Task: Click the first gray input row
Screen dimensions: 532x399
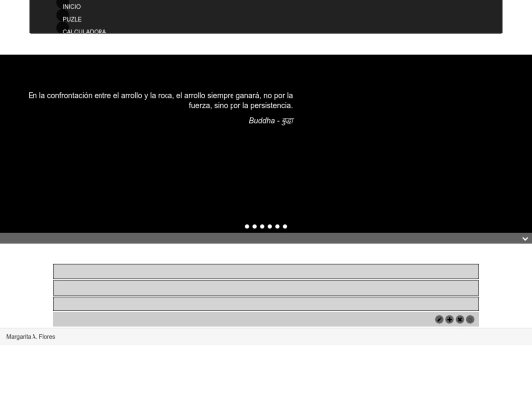Action: click(266, 271)
